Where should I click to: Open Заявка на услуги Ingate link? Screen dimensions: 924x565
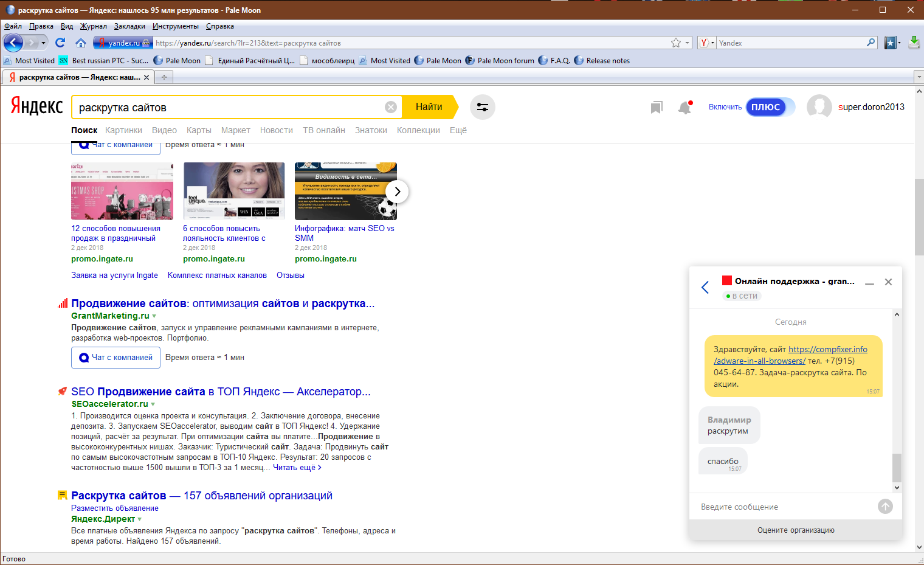tap(114, 276)
